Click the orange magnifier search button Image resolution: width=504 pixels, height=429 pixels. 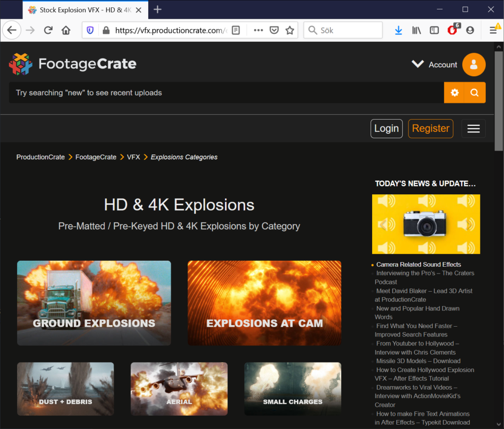(x=474, y=92)
